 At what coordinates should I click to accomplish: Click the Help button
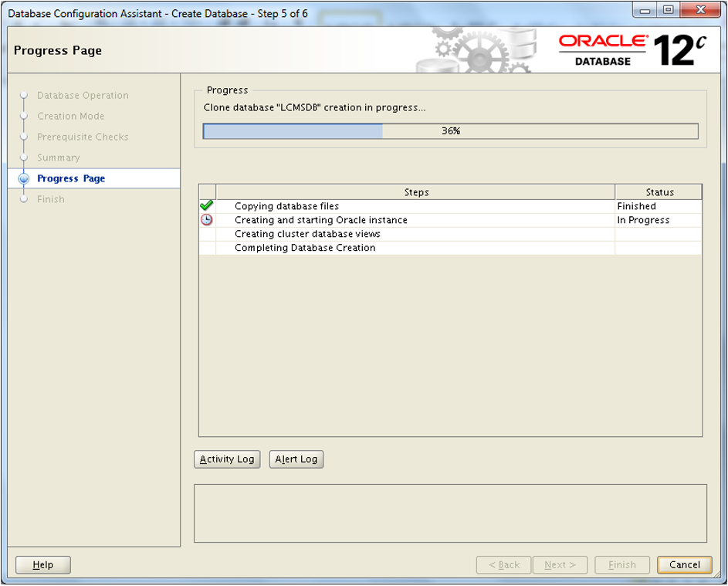tap(43, 564)
